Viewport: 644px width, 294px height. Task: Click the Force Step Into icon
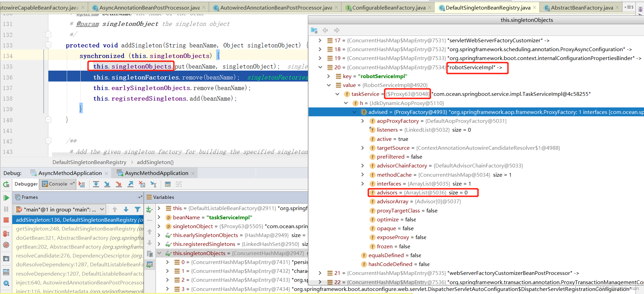119,184
